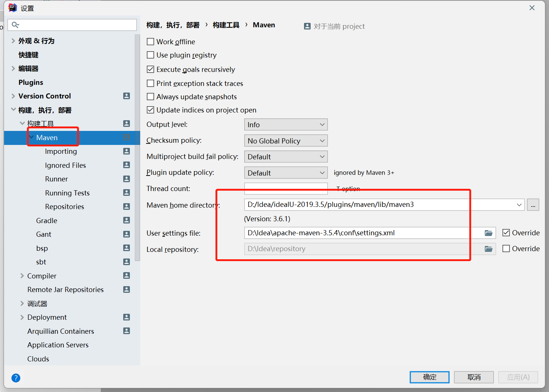Click the settings tree vertical scrollbar
This screenshot has height=392, width=549.
(138, 148)
